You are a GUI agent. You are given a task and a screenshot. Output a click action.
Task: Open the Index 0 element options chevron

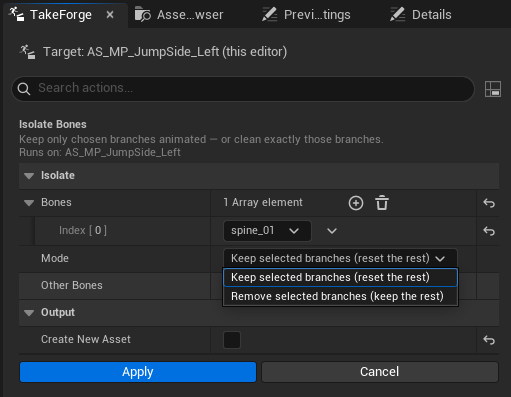332,231
